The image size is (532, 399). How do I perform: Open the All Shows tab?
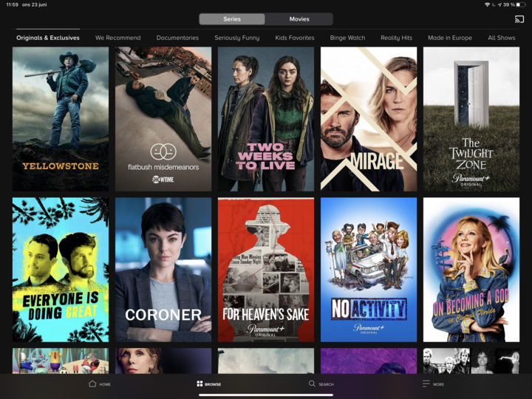point(502,38)
